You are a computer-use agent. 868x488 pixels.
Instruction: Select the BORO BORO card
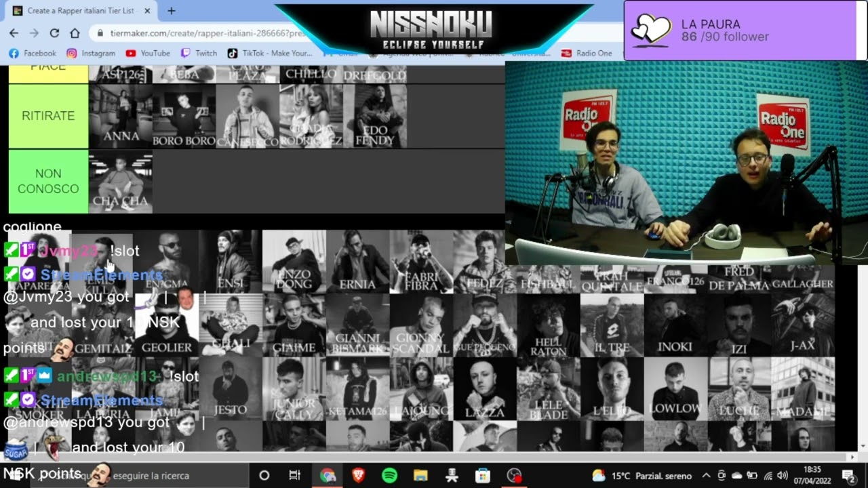[184, 116]
